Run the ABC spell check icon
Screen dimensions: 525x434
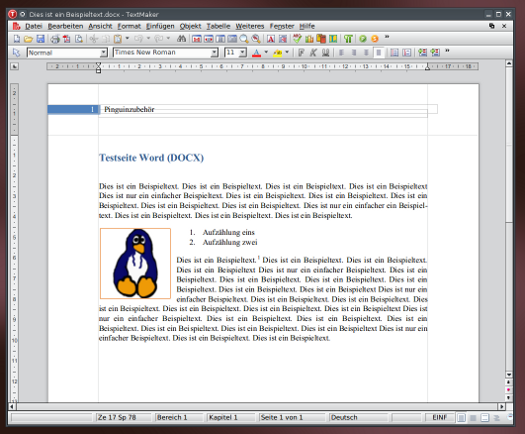click(297, 39)
